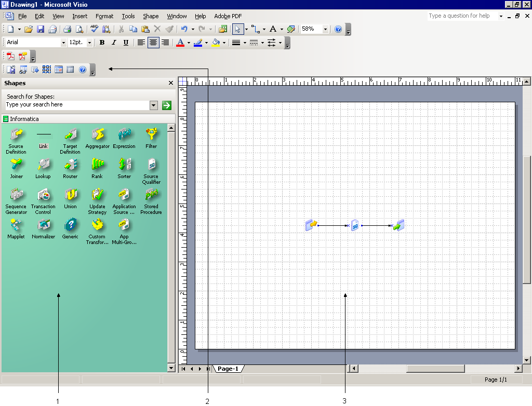
Task: Open the Arial font name dropdown
Action: (x=63, y=43)
